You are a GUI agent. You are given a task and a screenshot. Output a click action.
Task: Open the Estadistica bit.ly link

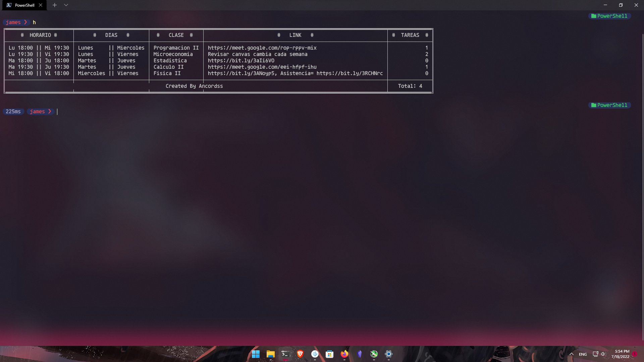coord(241,61)
